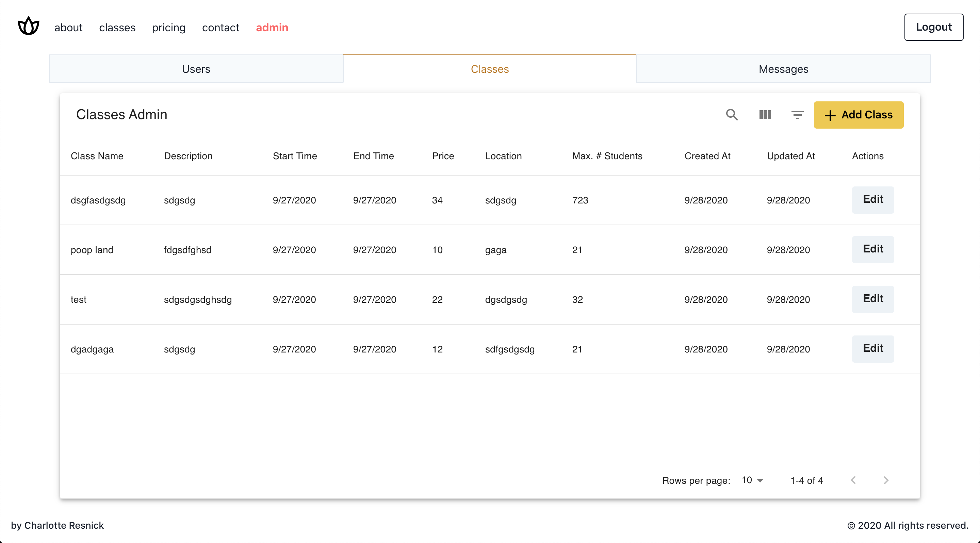This screenshot has height=543, width=980.
Task: Go to previous page arrow
Action: (x=853, y=480)
